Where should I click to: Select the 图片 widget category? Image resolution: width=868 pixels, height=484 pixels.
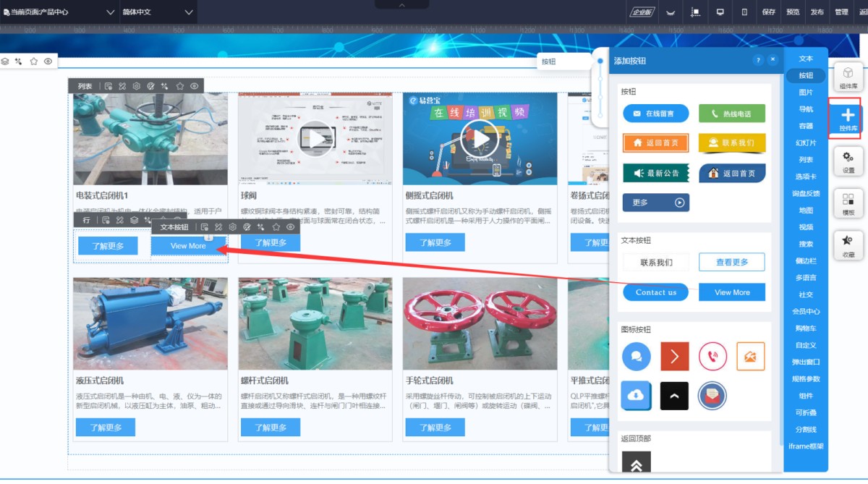[806, 93]
